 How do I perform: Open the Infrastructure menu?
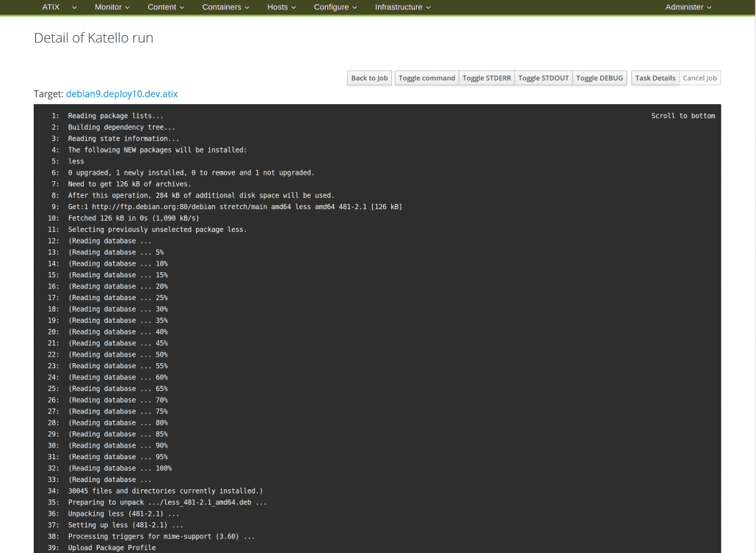click(x=401, y=7)
